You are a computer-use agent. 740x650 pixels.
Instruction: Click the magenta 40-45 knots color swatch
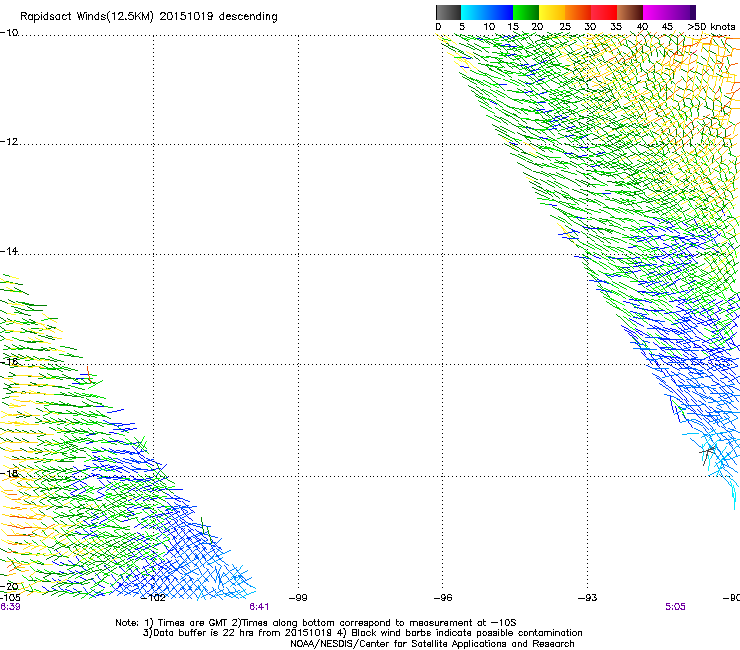656,12
